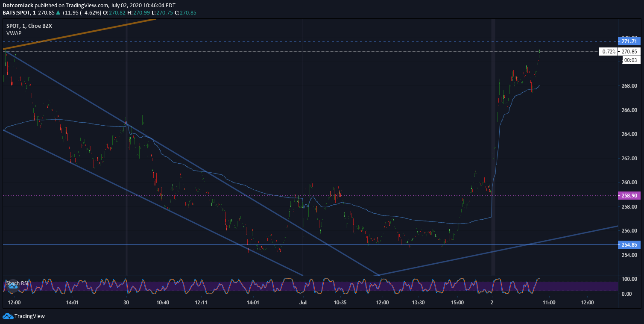Click the purple 258.90 price label
The height and width of the screenshot is (324, 644).
click(629, 195)
